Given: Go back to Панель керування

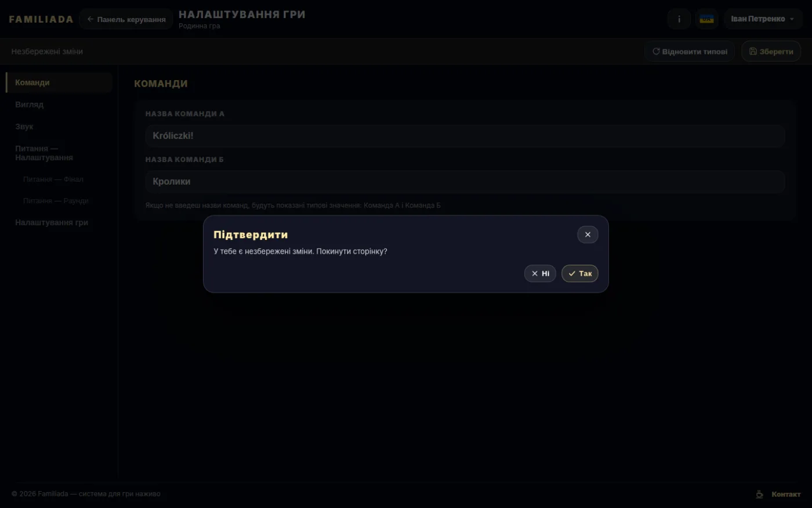Looking at the screenshot, I should [126, 19].
